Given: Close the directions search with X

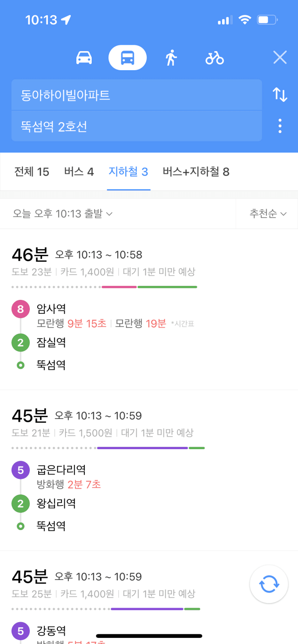Looking at the screenshot, I should tap(280, 58).
